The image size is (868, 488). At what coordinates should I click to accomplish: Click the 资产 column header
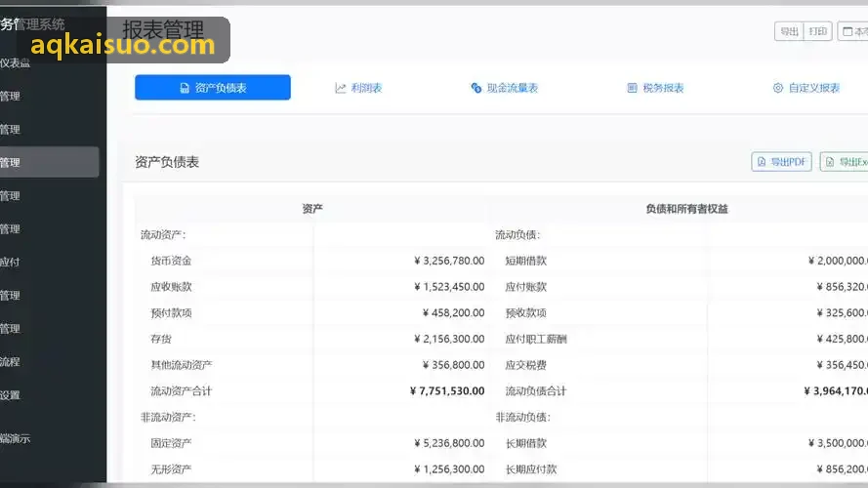point(312,209)
